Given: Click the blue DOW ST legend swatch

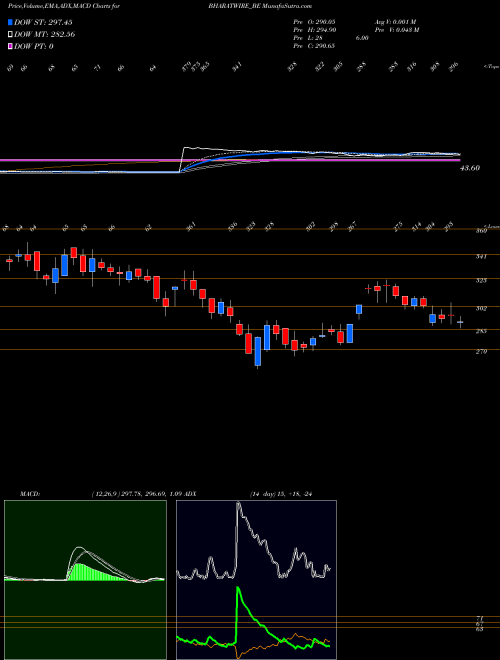Looking at the screenshot, I should click(x=11, y=22).
